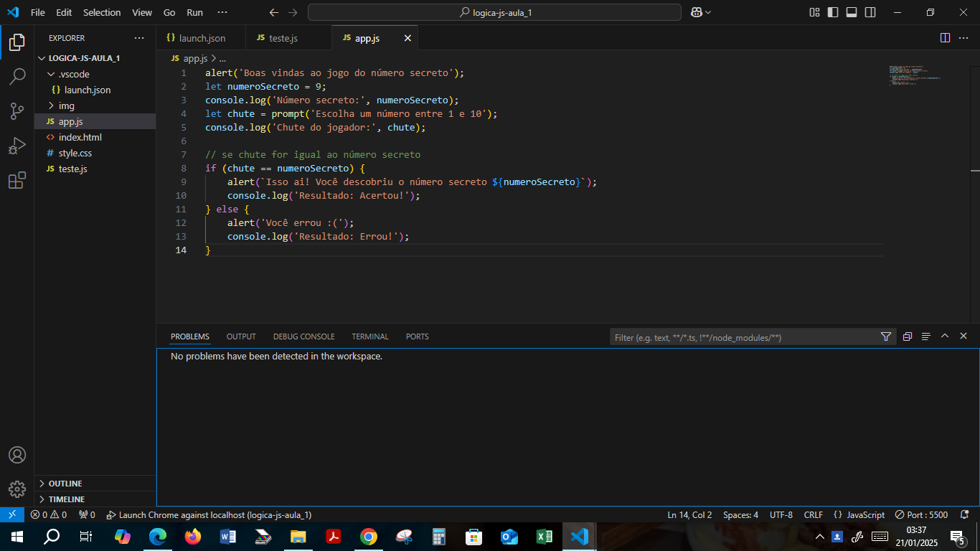Screen dimensions: 980x551
Task: Click errors and warnings count in status bar
Action: (49, 515)
